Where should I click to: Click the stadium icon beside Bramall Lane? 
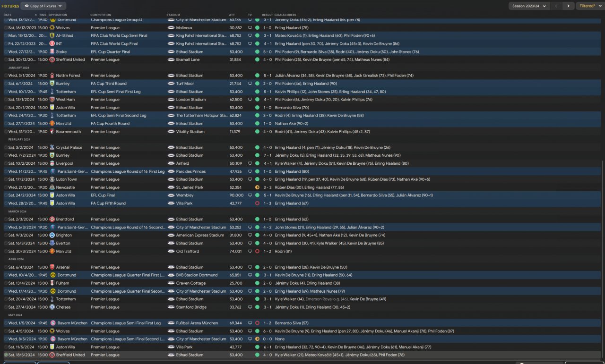click(x=171, y=60)
